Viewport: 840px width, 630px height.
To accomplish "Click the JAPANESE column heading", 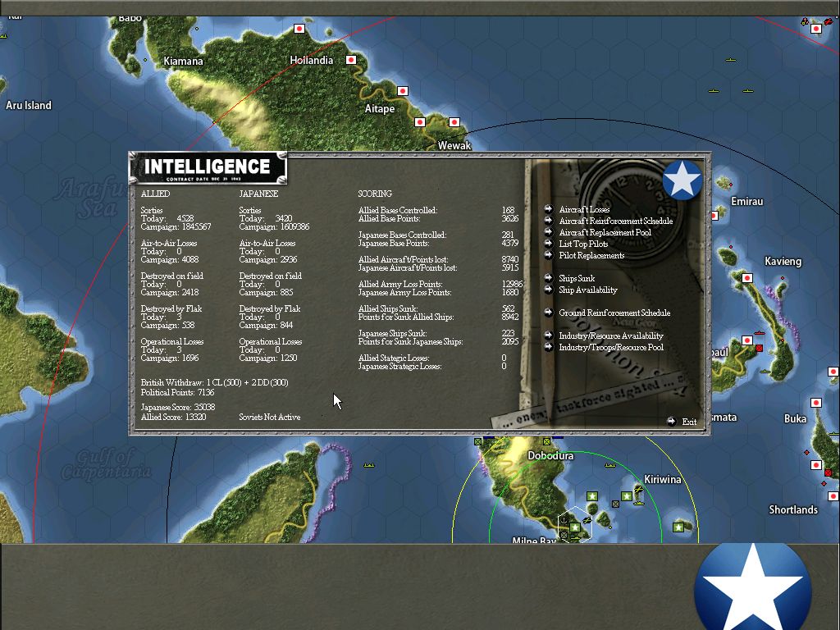I will click(x=258, y=194).
